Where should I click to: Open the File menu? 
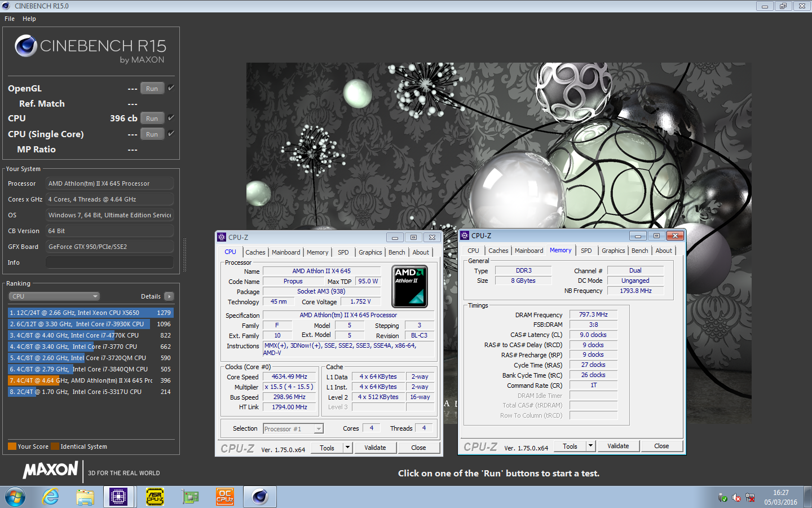10,19
